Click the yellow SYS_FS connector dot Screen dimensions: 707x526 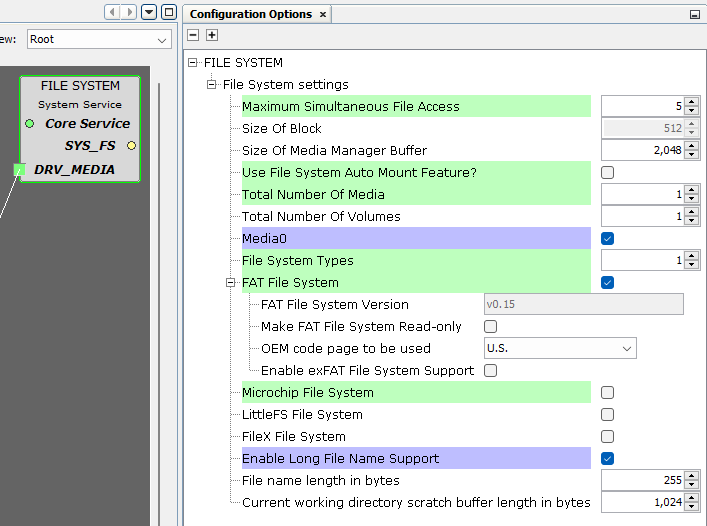(x=131, y=146)
